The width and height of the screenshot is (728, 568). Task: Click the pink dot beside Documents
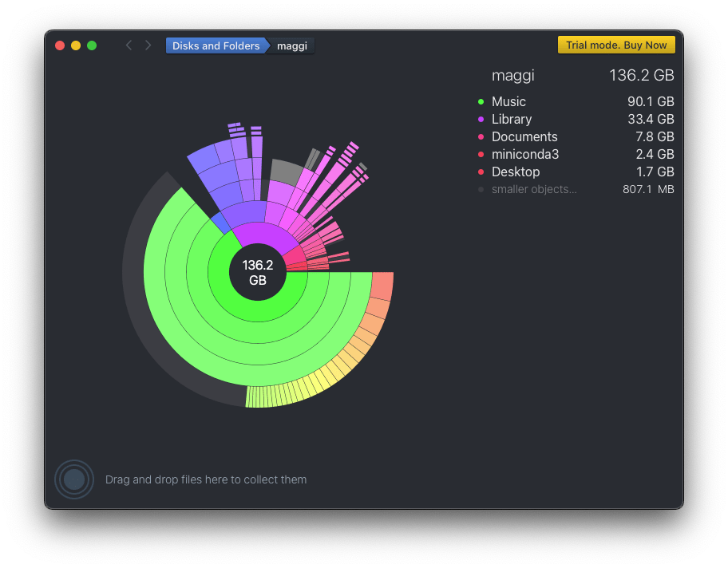pos(481,137)
